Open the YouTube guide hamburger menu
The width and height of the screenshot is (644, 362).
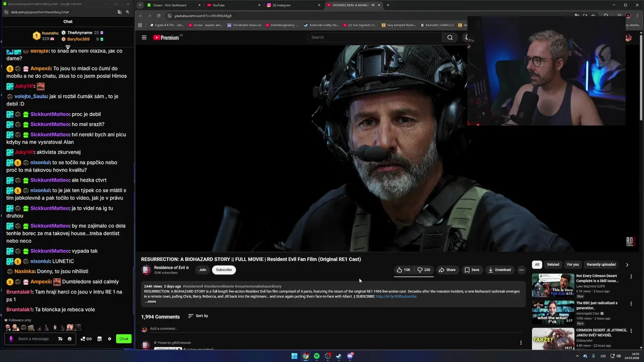click(144, 37)
